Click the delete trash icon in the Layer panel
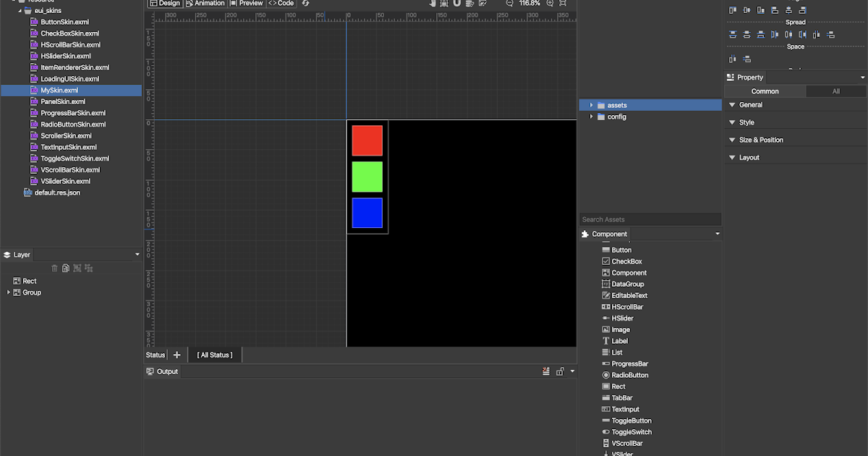 click(54, 268)
